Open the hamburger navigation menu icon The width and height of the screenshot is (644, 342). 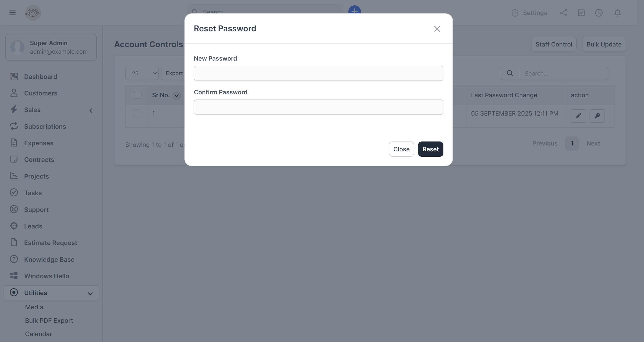(x=12, y=13)
